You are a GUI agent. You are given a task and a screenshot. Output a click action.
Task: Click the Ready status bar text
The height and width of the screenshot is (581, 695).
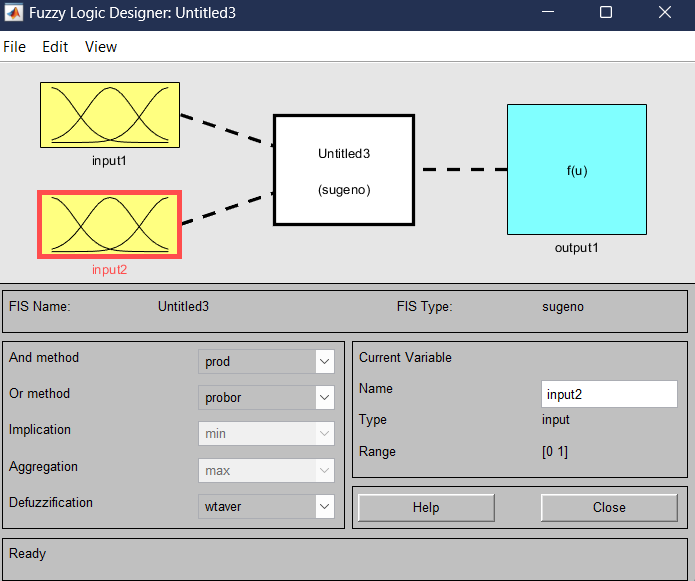click(x=27, y=554)
